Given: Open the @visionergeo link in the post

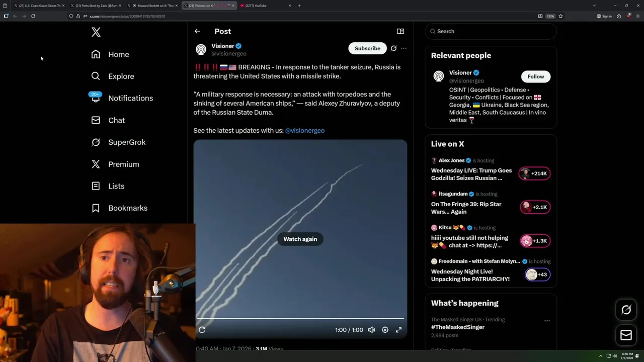Looking at the screenshot, I should [305, 130].
